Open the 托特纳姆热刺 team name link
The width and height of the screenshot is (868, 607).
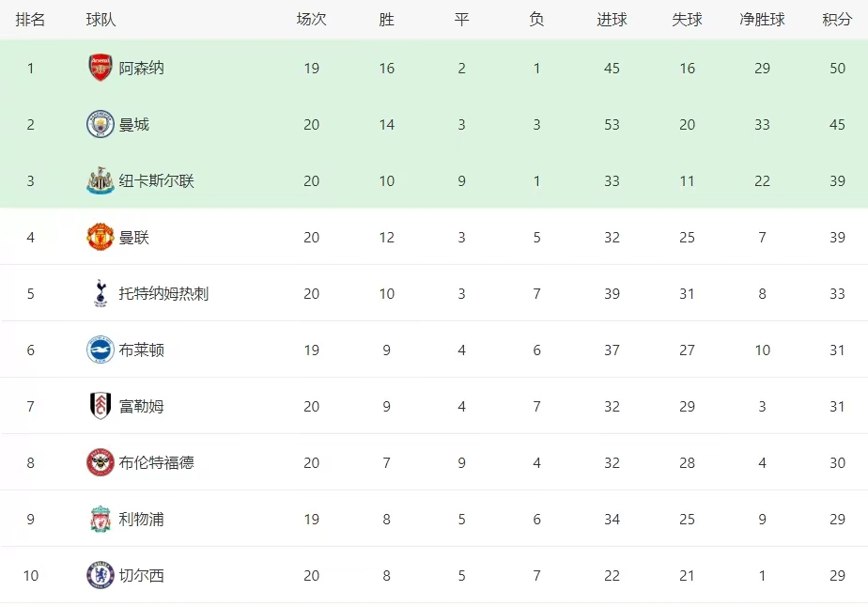click(x=163, y=293)
